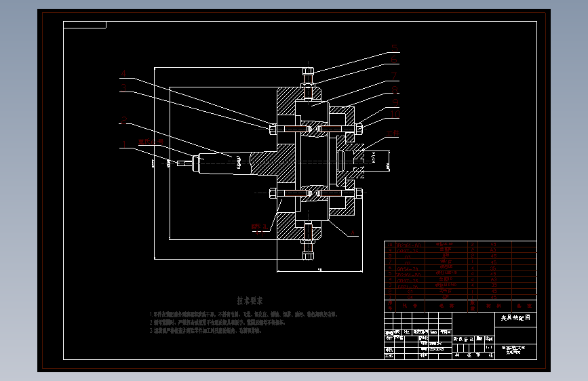Select technical requirement line 2
Image resolution: width=588 pixels, height=381 pixels.
point(218,323)
